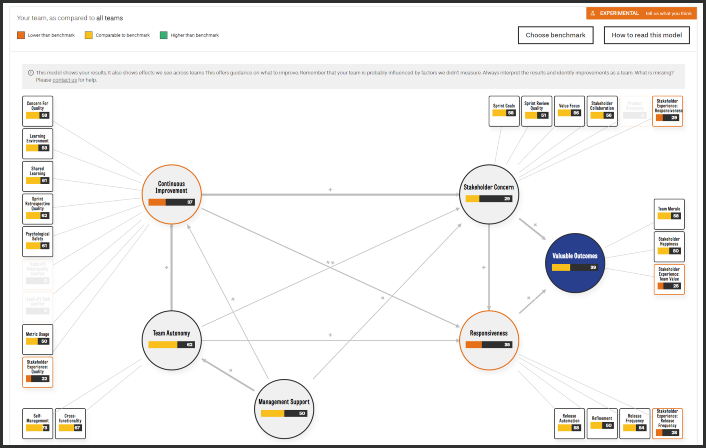Select the Management Support node

(284, 409)
